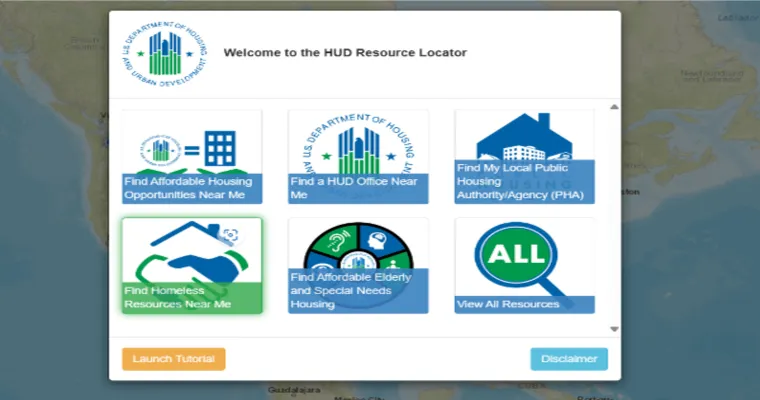Open Find Homeless Resources Near Me tile
Viewport: 760px width, 400px height.
pyautogui.click(x=192, y=266)
